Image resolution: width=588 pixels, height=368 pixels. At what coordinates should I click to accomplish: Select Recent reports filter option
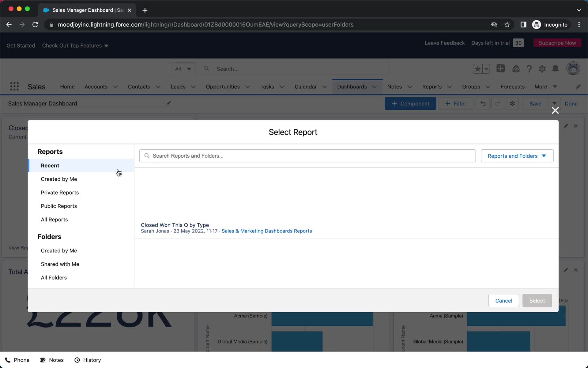pos(50,165)
